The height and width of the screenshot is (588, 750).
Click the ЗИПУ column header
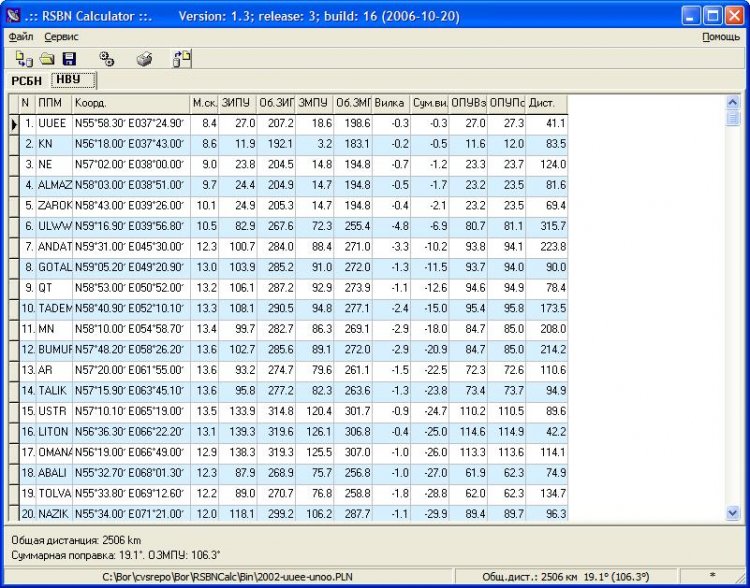click(238, 103)
